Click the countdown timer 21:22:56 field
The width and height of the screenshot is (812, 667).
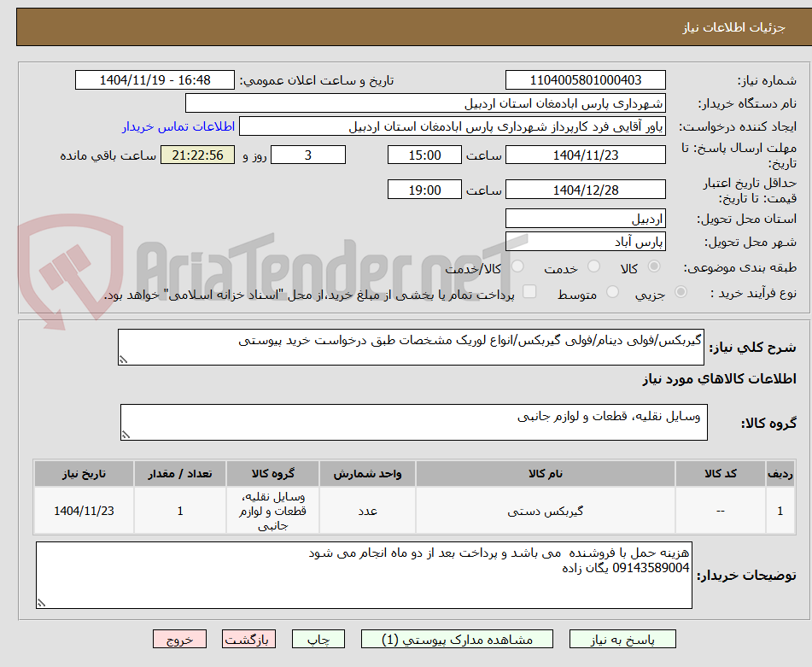(197, 155)
